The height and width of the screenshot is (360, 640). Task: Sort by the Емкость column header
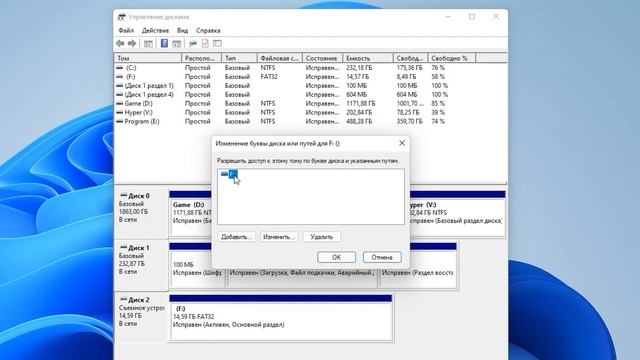pos(368,58)
